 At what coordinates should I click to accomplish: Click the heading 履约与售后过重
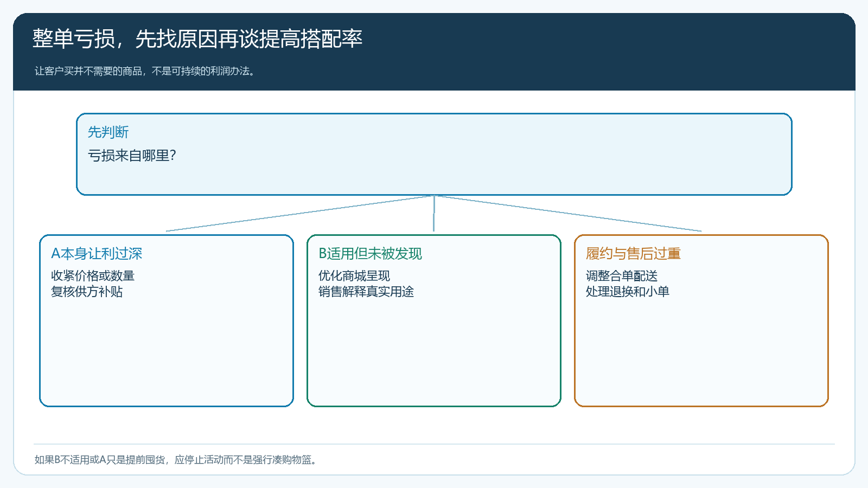[633, 254]
